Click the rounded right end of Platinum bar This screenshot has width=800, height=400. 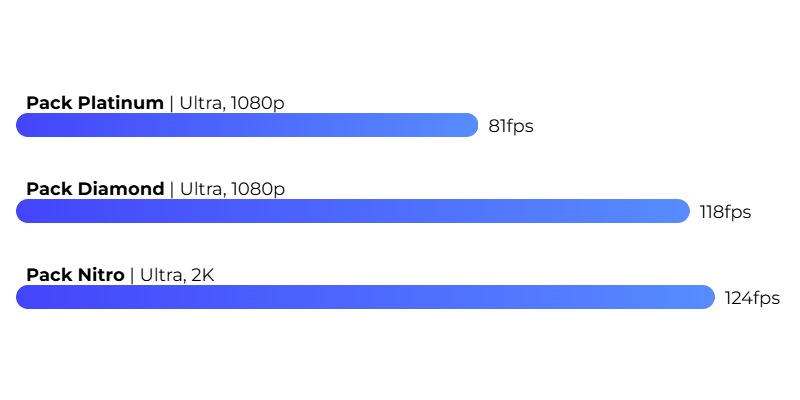(x=469, y=125)
